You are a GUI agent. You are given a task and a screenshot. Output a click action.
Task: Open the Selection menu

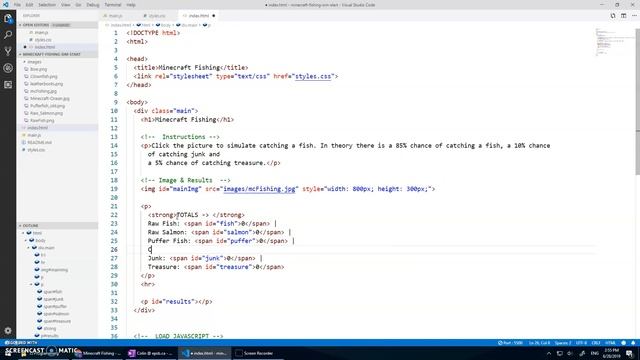coord(47,5)
